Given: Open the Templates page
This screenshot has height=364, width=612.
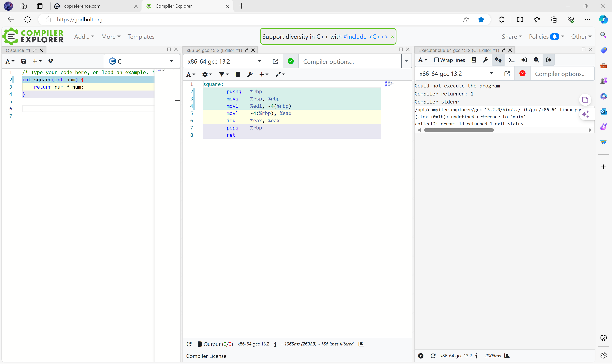Looking at the screenshot, I should click(x=141, y=36).
